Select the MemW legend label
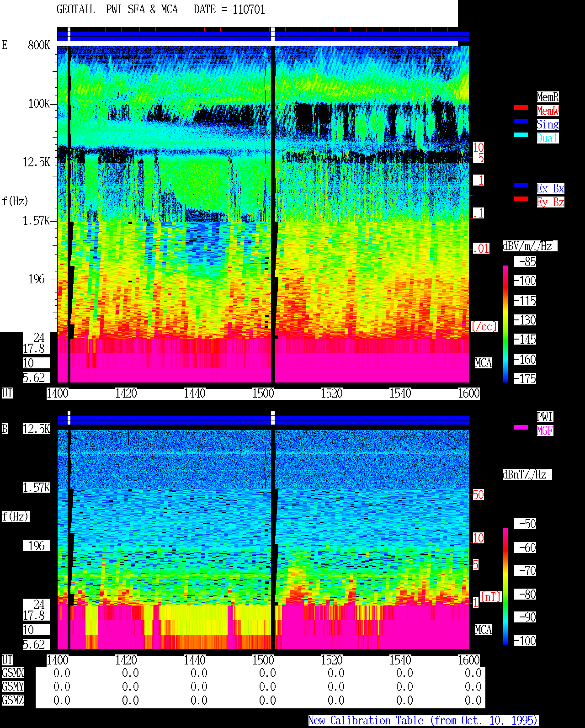The width and height of the screenshot is (585, 728). coord(548,111)
